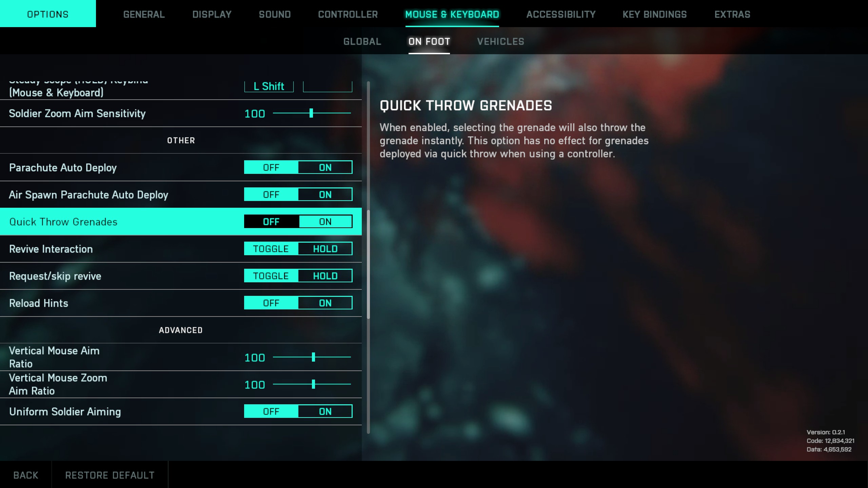The height and width of the screenshot is (488, 868).
Task: Toggle Parachute Auto Deploy ON
Action: [x=325, y=167]
